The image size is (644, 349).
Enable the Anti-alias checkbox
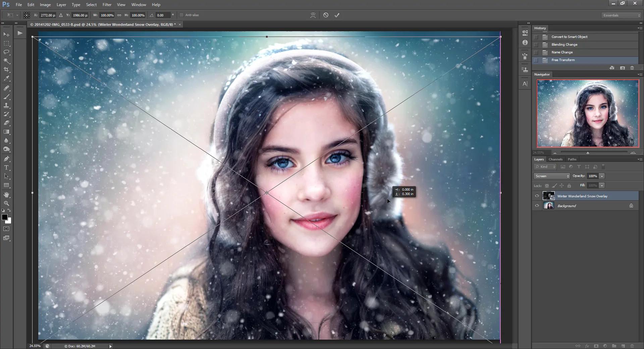[x=181, y=15]
